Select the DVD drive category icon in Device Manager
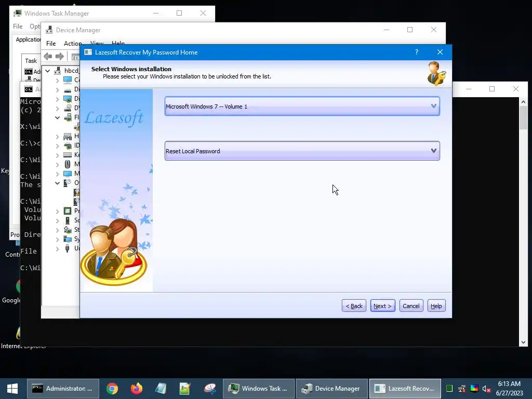The image size is (532, 399). [x=68, y=108]
